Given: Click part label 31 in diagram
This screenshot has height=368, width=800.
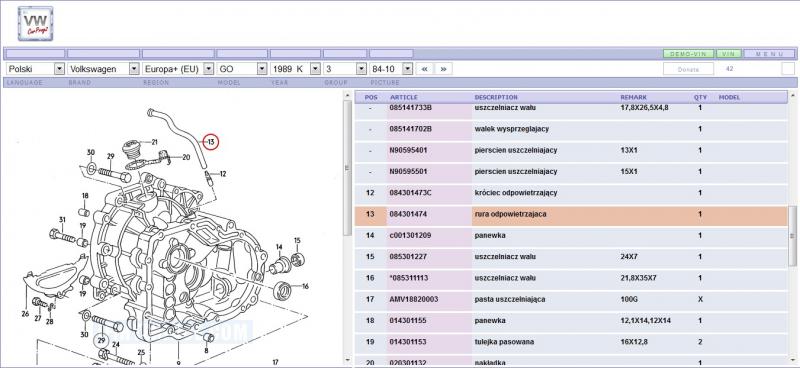Looking at the screenshot, I should pyautogui.click(x=62, y=220).
